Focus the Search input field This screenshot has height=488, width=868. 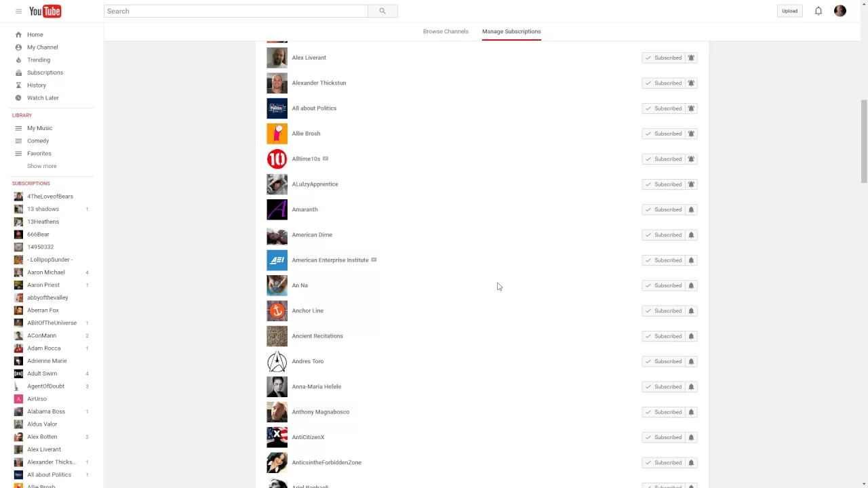coord(236,11)
